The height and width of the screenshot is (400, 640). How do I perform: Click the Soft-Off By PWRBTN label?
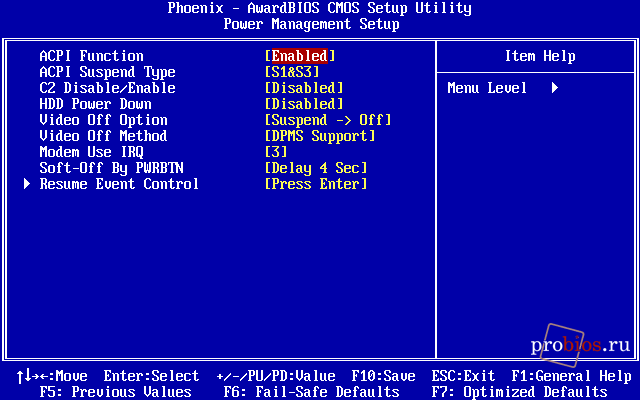click(x=111, y=168)
